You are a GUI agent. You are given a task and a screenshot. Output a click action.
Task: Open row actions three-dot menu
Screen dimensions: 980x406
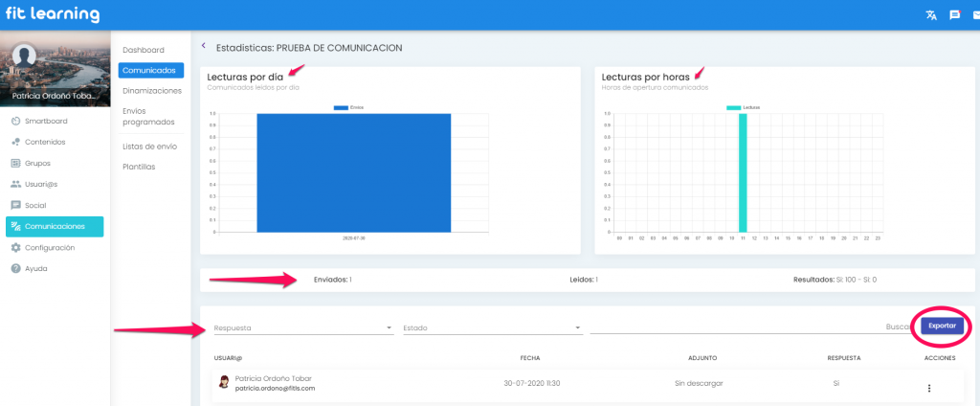928,388
